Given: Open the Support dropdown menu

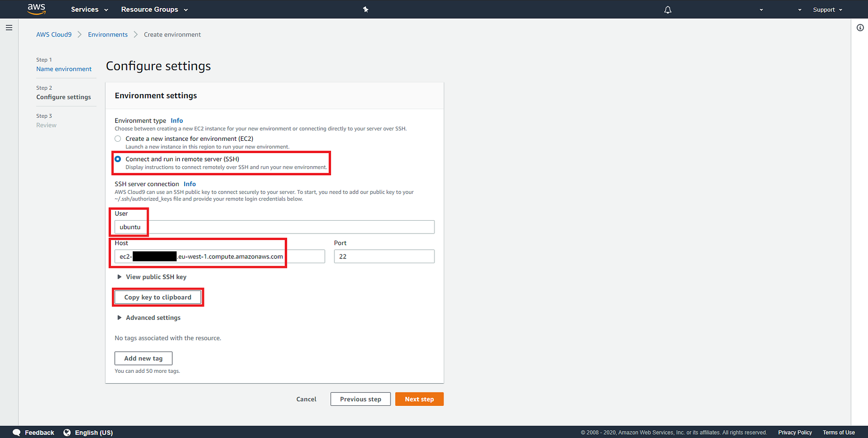Looking at the screenshot, I should [827, 9].
